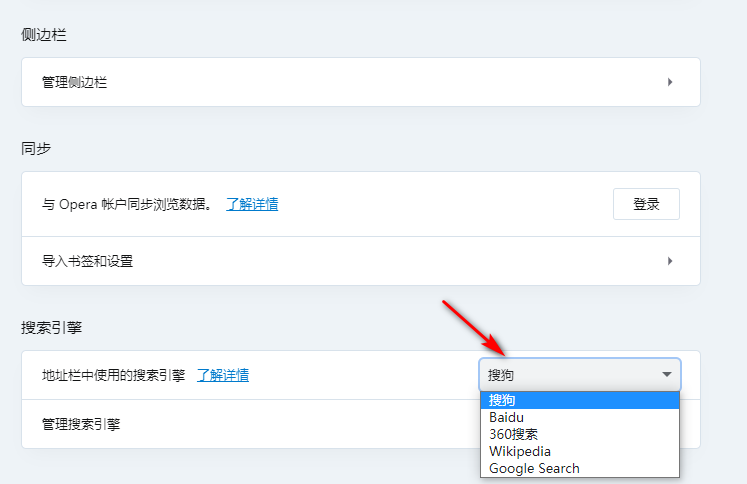Choose Wikipedia in the dropdown list
Viewport: 747px width, 484px height.
[x=580, y=452]
